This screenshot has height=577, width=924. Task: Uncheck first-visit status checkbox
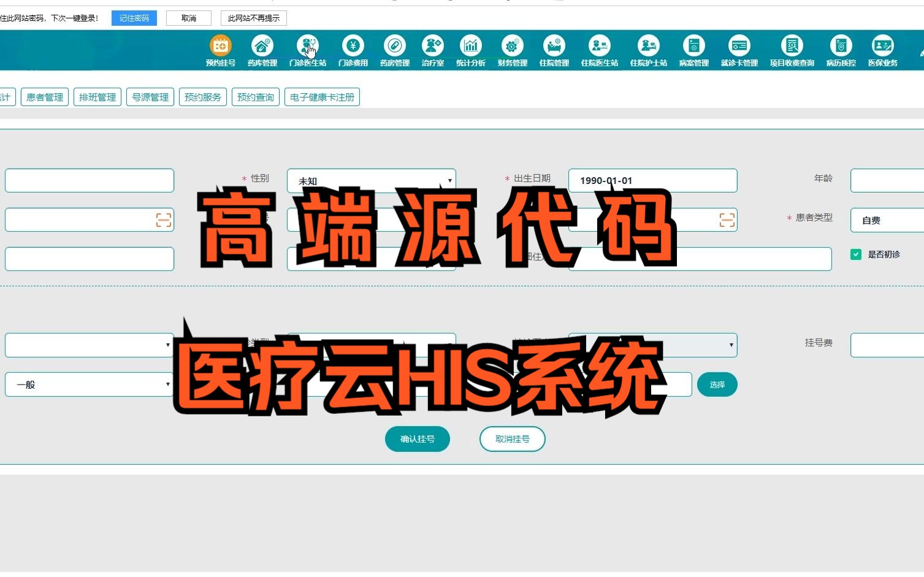855,254
